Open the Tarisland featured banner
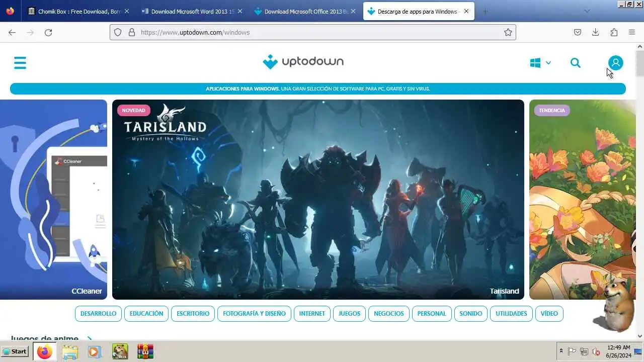Image resolution: width=644 pixels, height=362 pixels. click(x=318, y=199)
